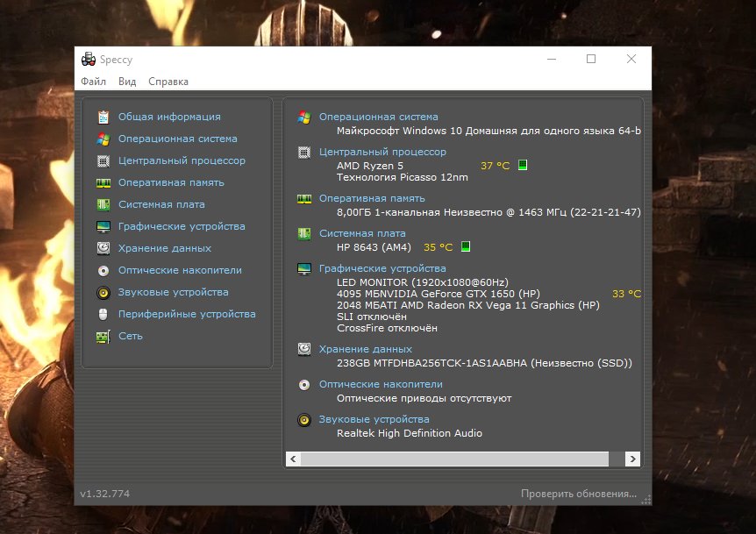
Task: Click the motherboard icon beside sidebar Системная плата
Action: pyautogui.click(x=103, y=205)
